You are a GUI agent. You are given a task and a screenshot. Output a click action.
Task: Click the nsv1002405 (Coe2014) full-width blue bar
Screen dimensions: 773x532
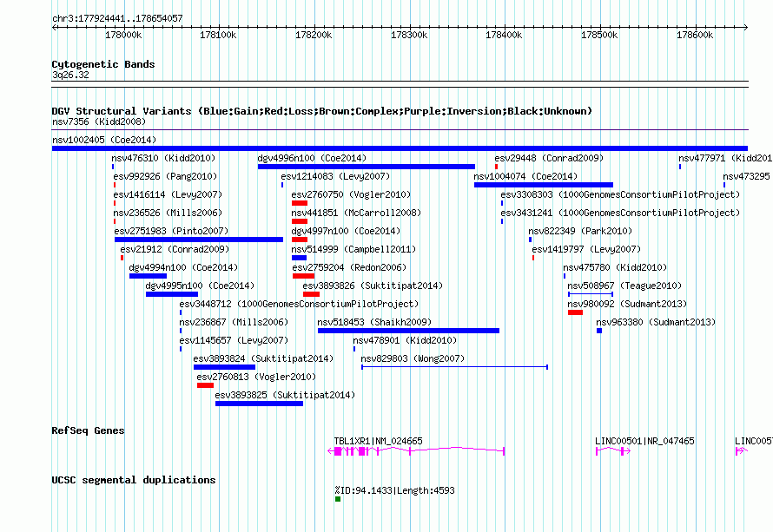pyautogui.click(x=400, y=148)
